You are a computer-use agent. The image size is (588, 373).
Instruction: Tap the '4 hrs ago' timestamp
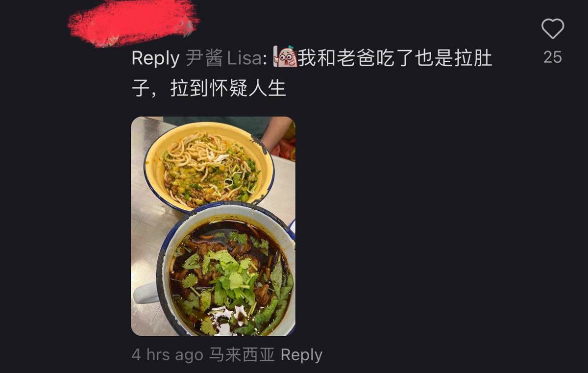pyautogui.click(x=168, y=355)
